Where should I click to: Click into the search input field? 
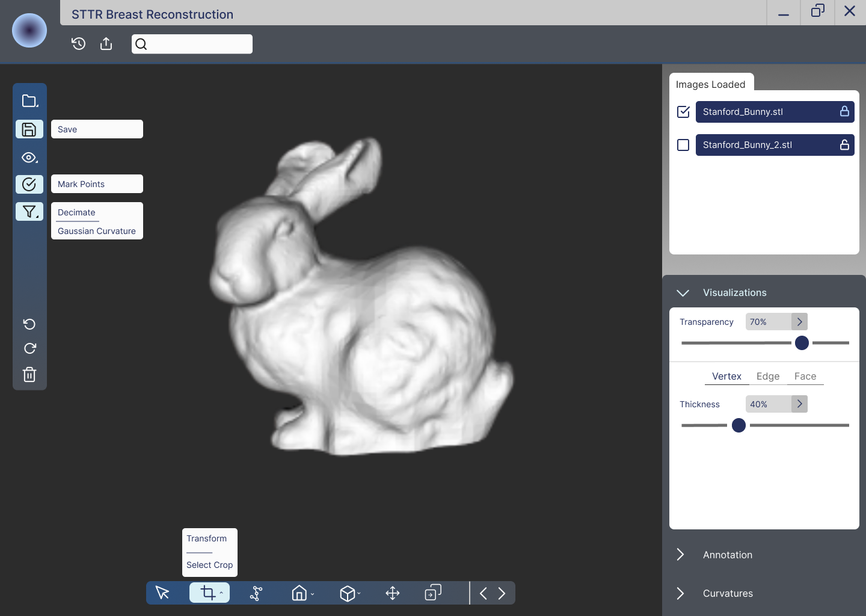coord(192,44)
